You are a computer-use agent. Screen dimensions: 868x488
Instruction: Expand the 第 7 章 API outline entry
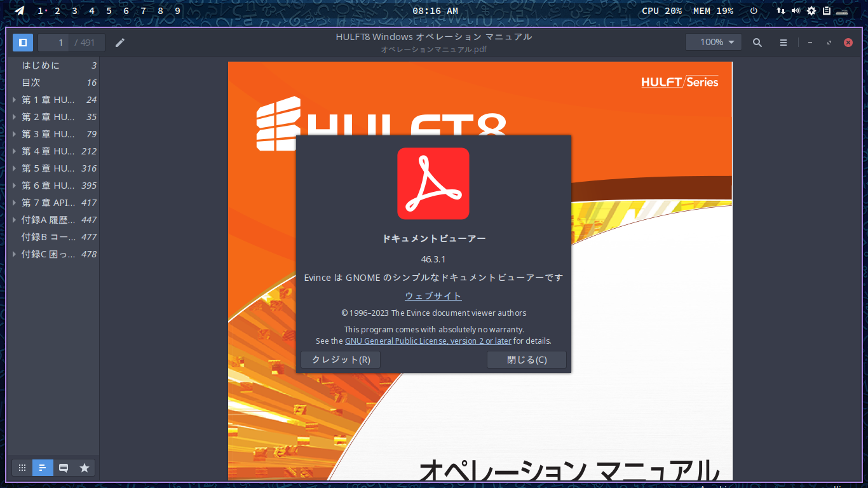15,203
